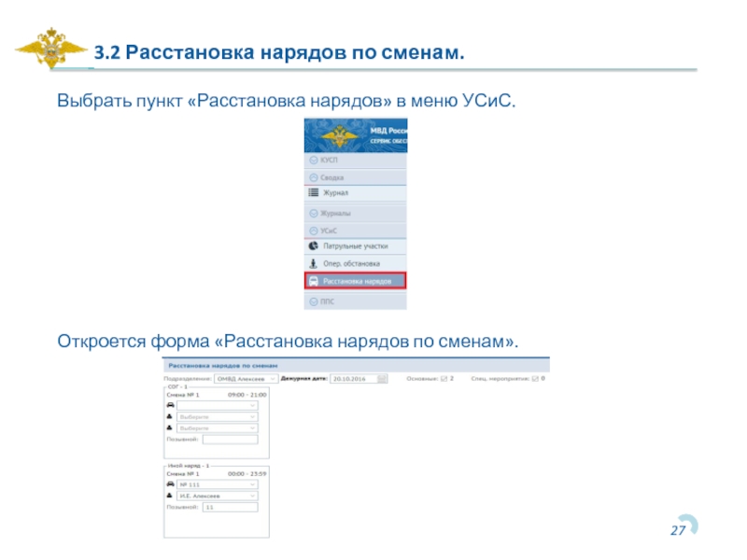The image size is (747, 560).
Task: Toggle the Основные checkbox
Action: pyautogui.click(x=444, y=379)
